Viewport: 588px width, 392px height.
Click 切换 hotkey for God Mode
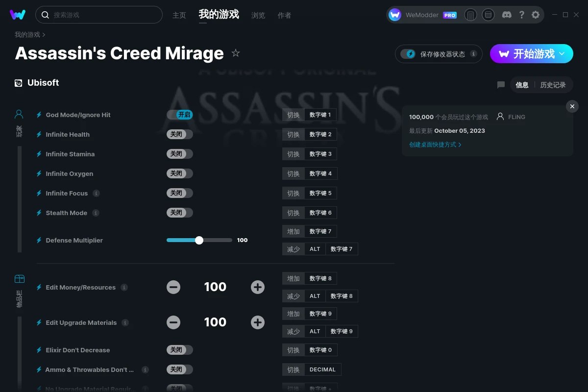tap(294, 115)
